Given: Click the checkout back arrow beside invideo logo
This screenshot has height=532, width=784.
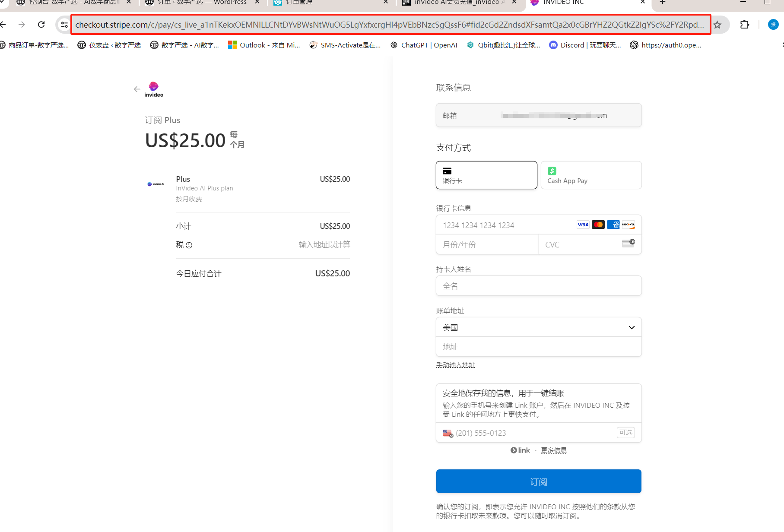Looking at the screenshot, I should 137,89.
